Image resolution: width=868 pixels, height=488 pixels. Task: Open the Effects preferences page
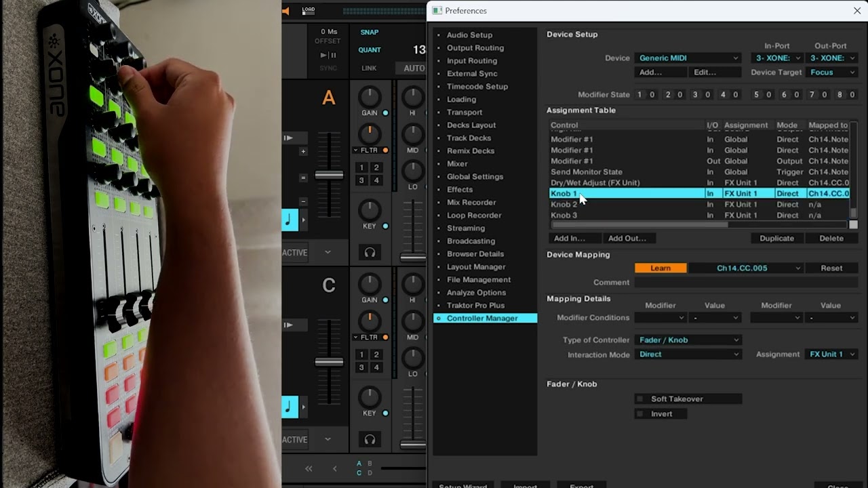click(460, 189)
